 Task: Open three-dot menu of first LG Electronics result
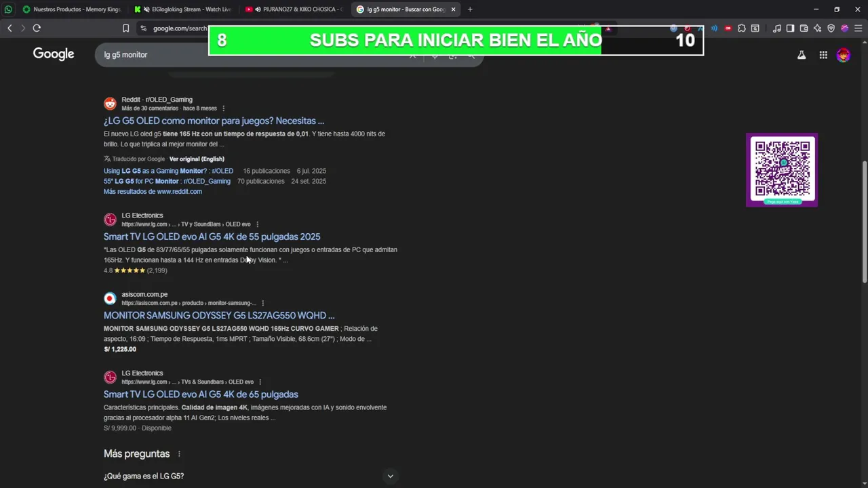(x=257, y=224)
